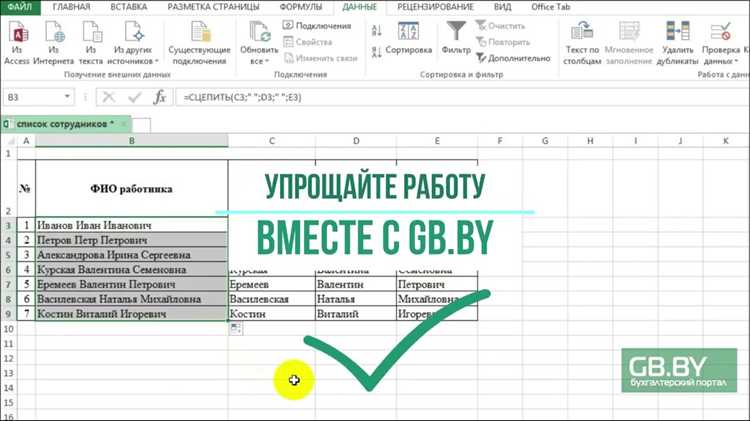Open Insert Function fx icon

tap(160, 97)
